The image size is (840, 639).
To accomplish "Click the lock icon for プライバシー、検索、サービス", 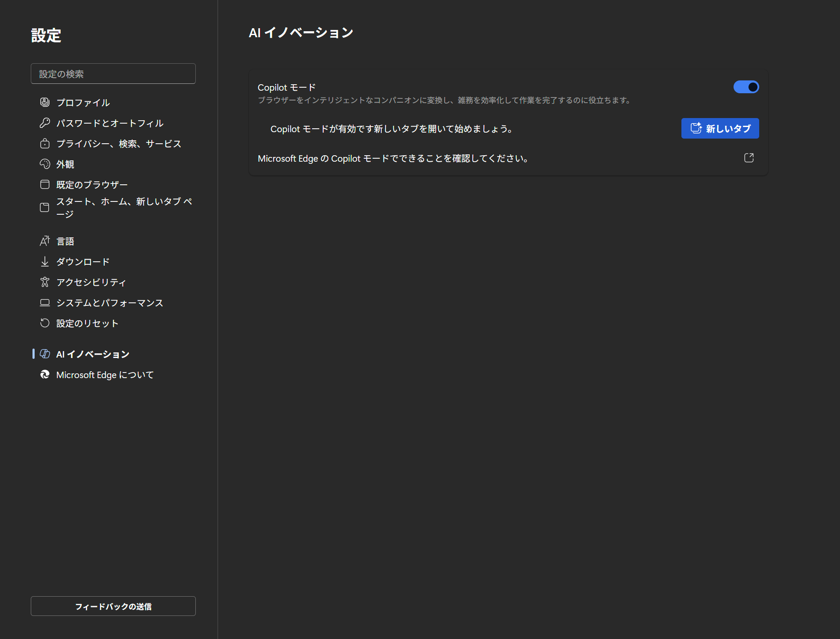I will click(44, 143).
